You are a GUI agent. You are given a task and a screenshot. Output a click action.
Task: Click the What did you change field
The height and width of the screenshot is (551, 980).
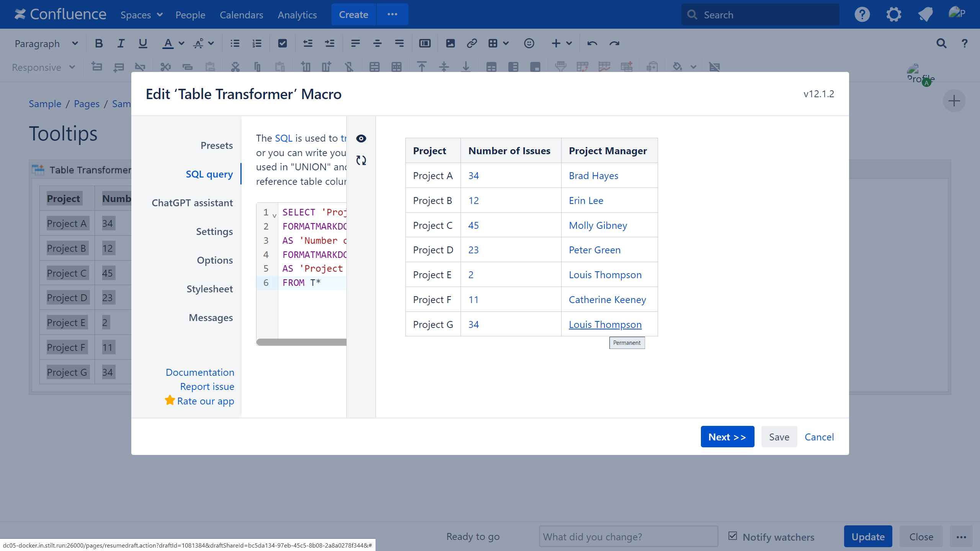(x=628, y=536)
